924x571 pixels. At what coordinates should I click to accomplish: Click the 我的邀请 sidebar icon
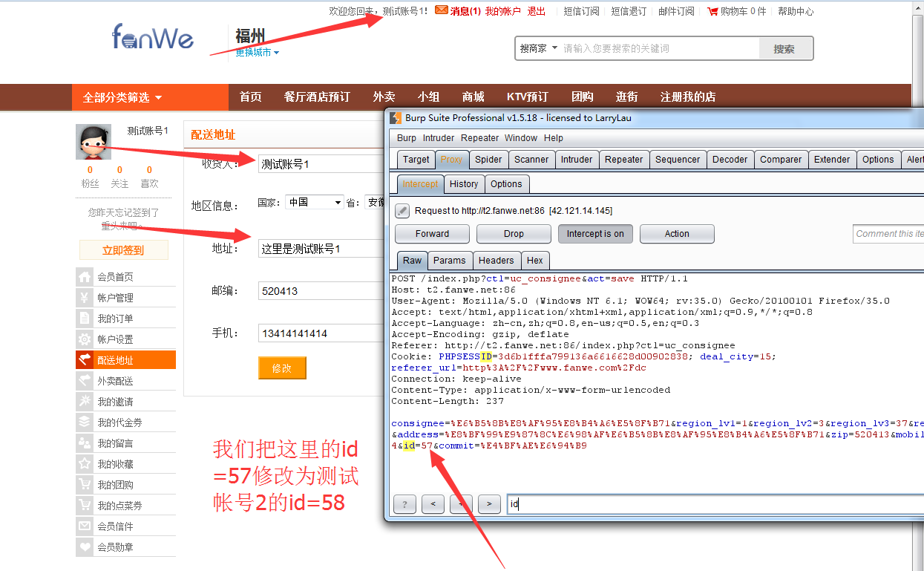85,402
